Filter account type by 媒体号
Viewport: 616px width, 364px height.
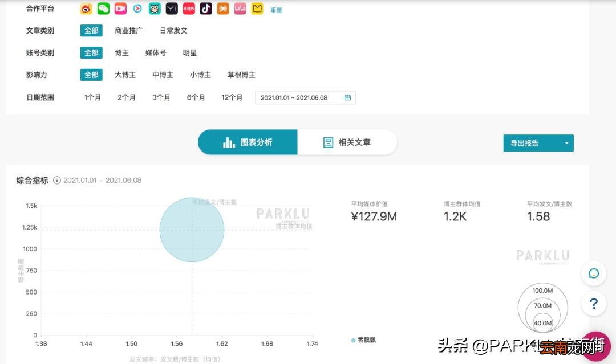click(156, 52)
